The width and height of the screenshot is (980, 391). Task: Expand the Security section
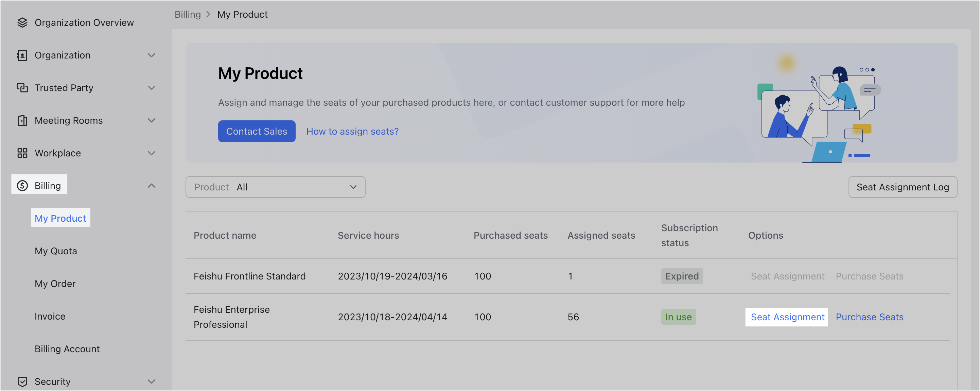(152, 381)
